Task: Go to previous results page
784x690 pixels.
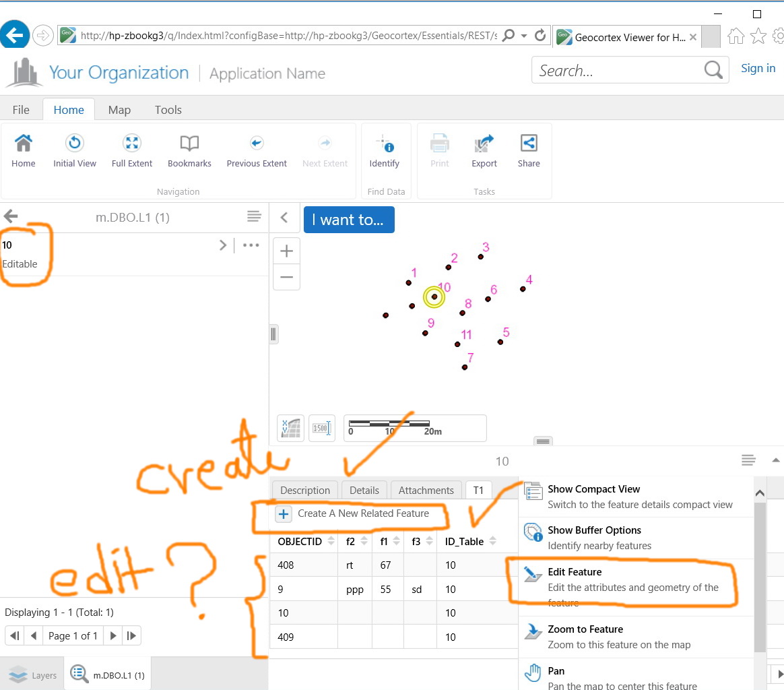Action: click(34, 635)
